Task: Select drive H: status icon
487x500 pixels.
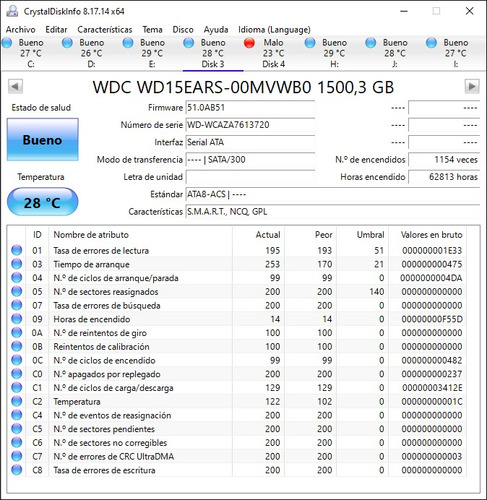Action: [310, 43]
